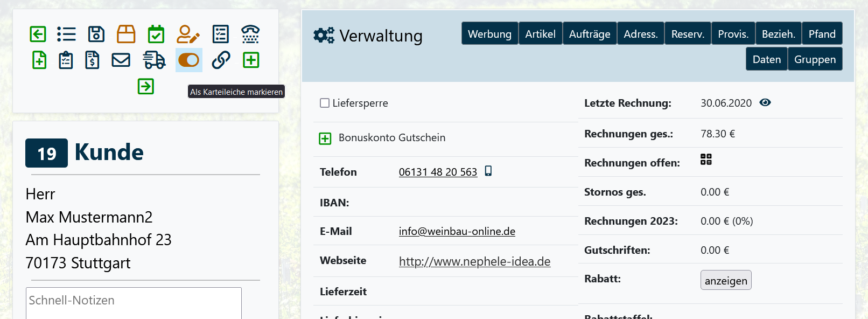Open the orange package box icon
Viewport: 868px width, 319px height.
126,34
